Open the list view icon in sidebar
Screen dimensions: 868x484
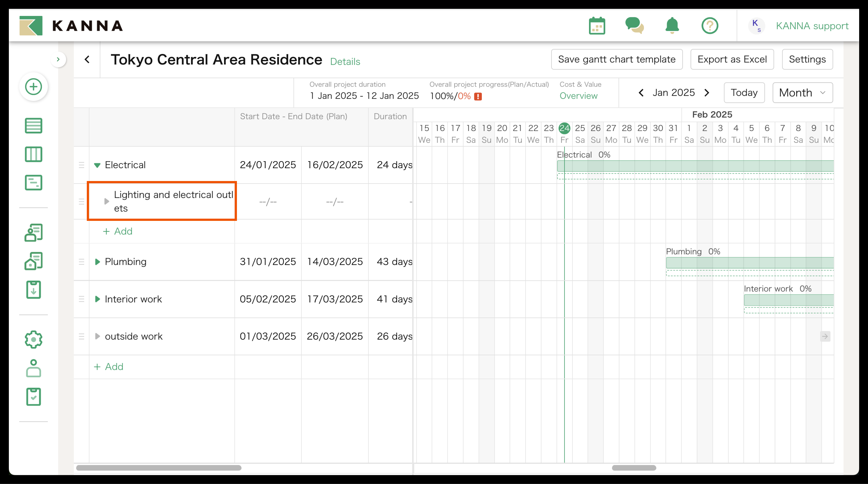tap(33, 125)
